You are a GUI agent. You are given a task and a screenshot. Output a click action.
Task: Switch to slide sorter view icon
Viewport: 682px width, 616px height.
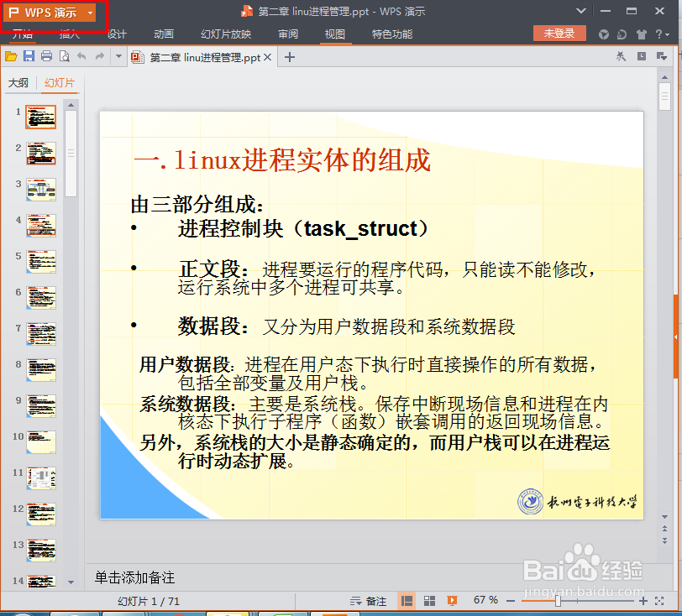pyautogui.click(x=429, y=601)
